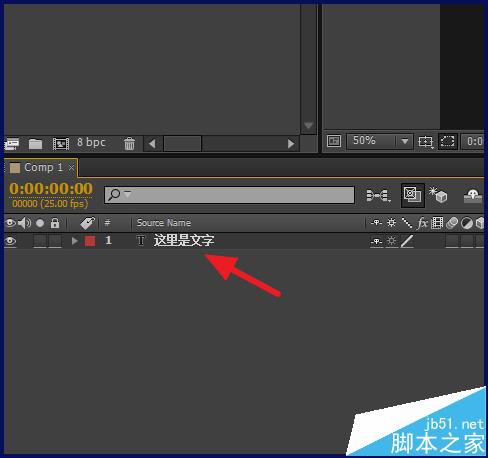
Task: Toggle Continuously Rasterize for the 这里是文字 layer
Action: point(391,241)
